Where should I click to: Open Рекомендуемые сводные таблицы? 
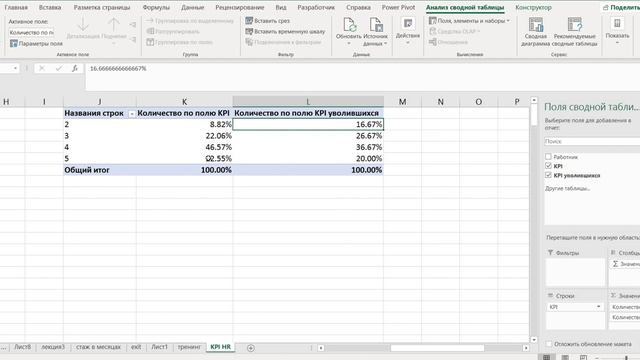click(x=575, y=32)
